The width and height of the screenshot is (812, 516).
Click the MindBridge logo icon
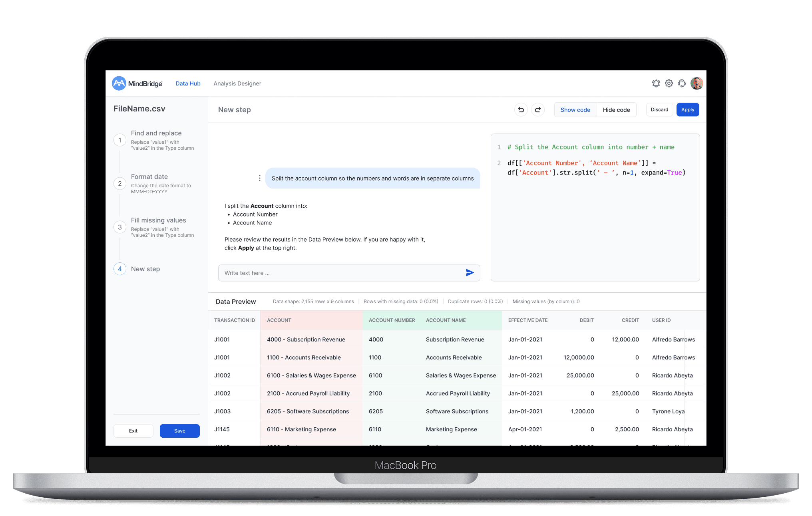pos(119,83)
